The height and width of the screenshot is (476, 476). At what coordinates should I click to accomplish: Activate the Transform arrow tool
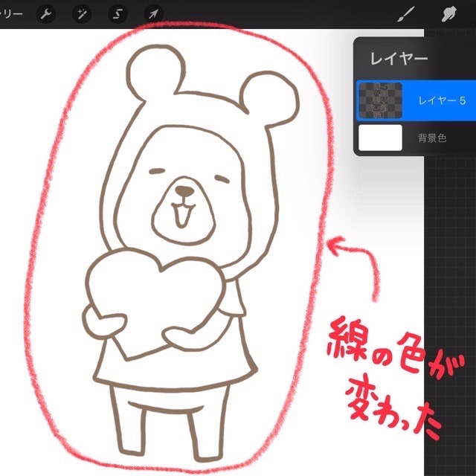(x=154, y=14)
